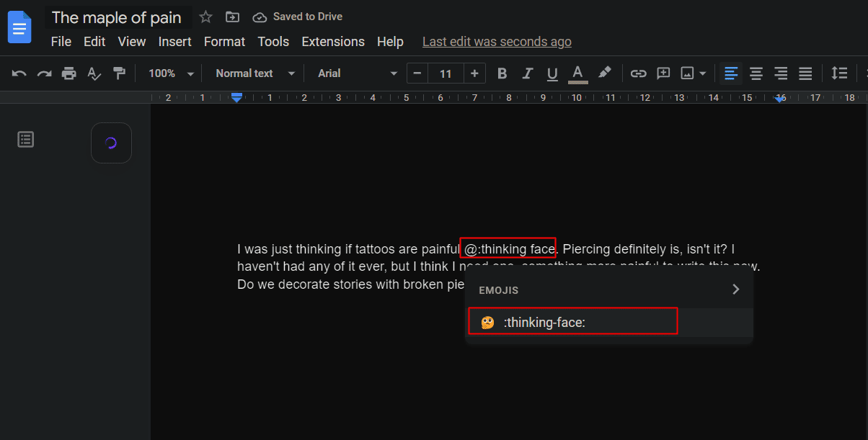Click the Move to folder icon
Screen dimensions: 868x440
tap(232, 17)
